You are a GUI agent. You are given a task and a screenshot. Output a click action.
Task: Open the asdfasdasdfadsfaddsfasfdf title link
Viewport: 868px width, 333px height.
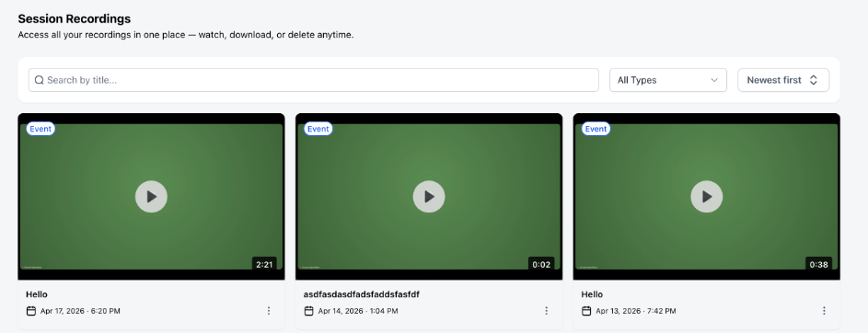click(362, 294)
